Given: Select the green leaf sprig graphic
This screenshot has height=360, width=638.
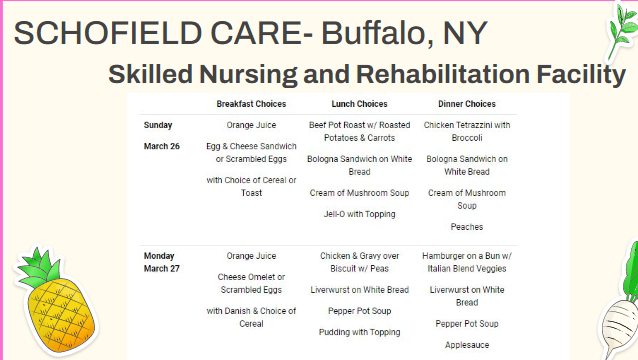Looking at the screenshot, I should point(623,31).
